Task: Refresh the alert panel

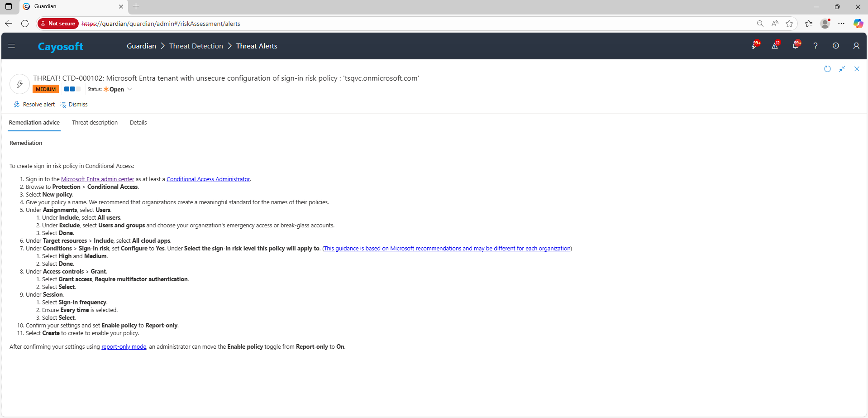Action: click(827, 69)
